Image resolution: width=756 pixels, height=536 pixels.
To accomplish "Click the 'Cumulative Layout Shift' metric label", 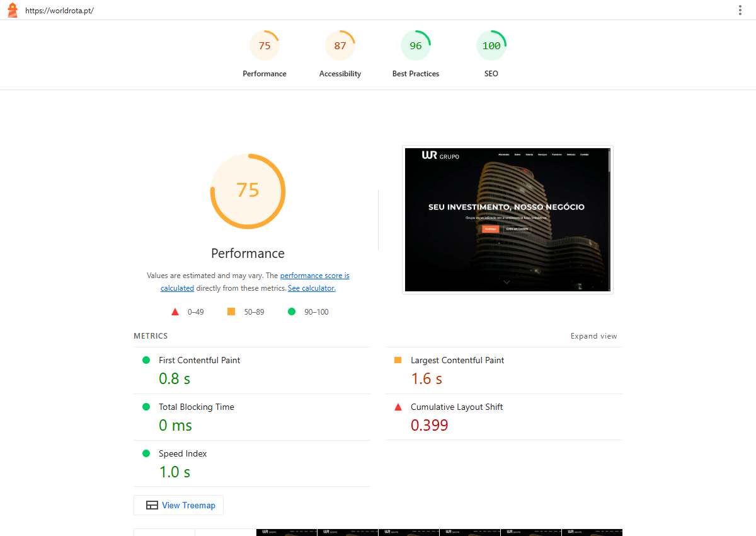I will point(457,407).
